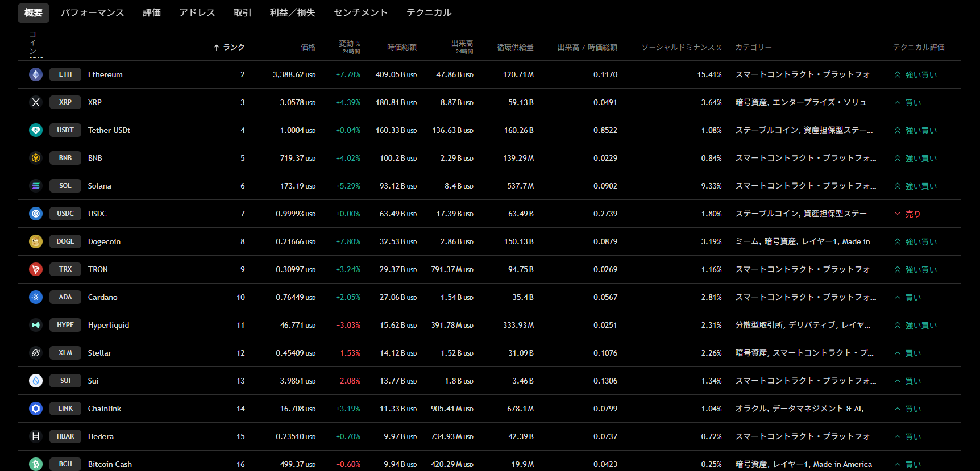Click Solana's market cap 93.12 B USD
This screenshot has height=471, width=980.
tap(398, 186)
